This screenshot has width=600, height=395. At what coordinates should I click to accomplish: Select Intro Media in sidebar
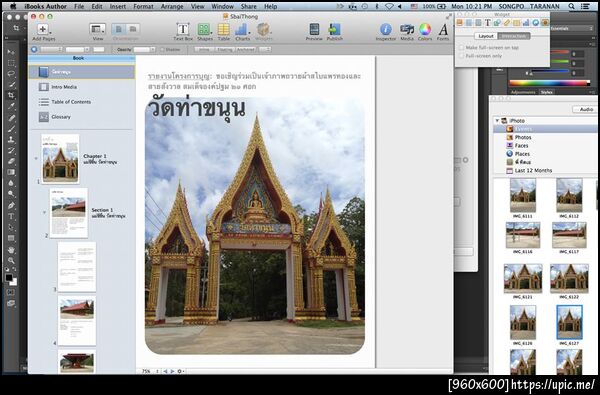(x=64, y=87)
